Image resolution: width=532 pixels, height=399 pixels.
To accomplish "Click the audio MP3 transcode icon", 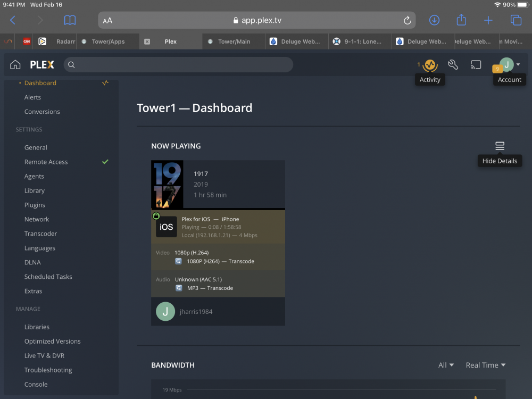I will click(x=179, y=288).
